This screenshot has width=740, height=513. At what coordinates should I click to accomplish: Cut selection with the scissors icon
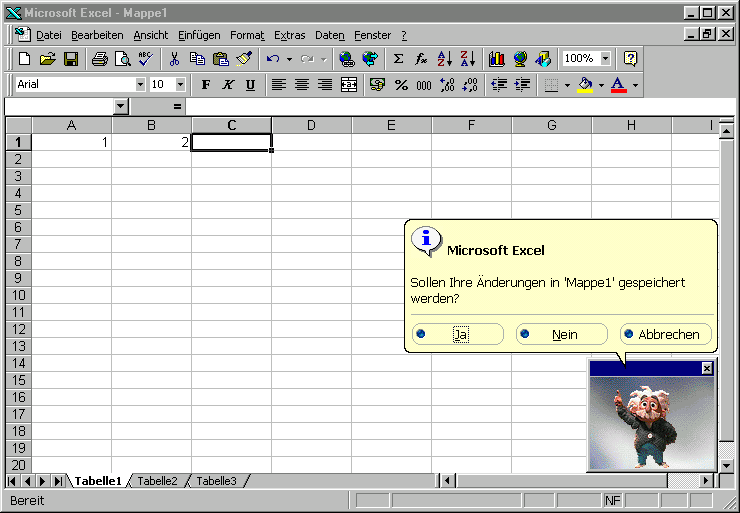coord(174,59)
